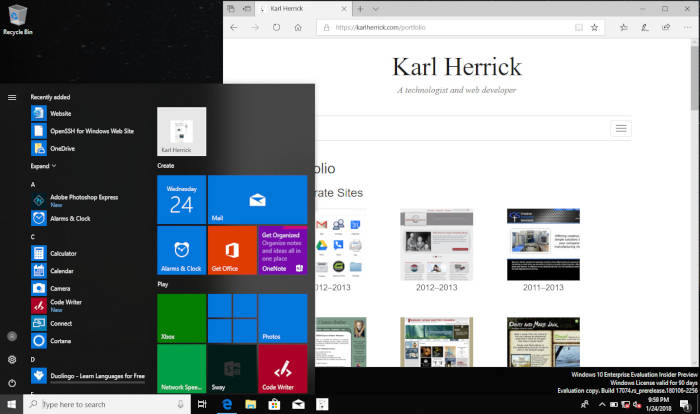Image resolution: width=700 pixels, height=414 pixels.
Task: Toggle Reading view in Edge
Action: tap(579, 27)
